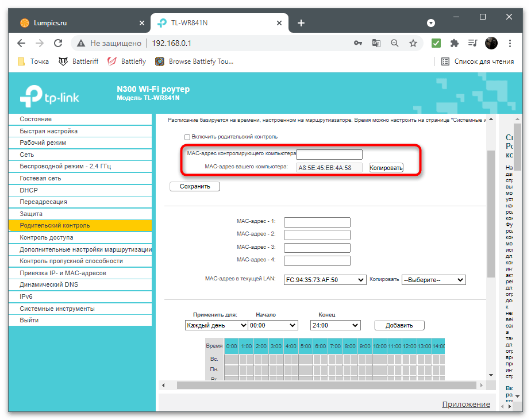Open the Конец 24:00 time dropdown

(335, 325)
